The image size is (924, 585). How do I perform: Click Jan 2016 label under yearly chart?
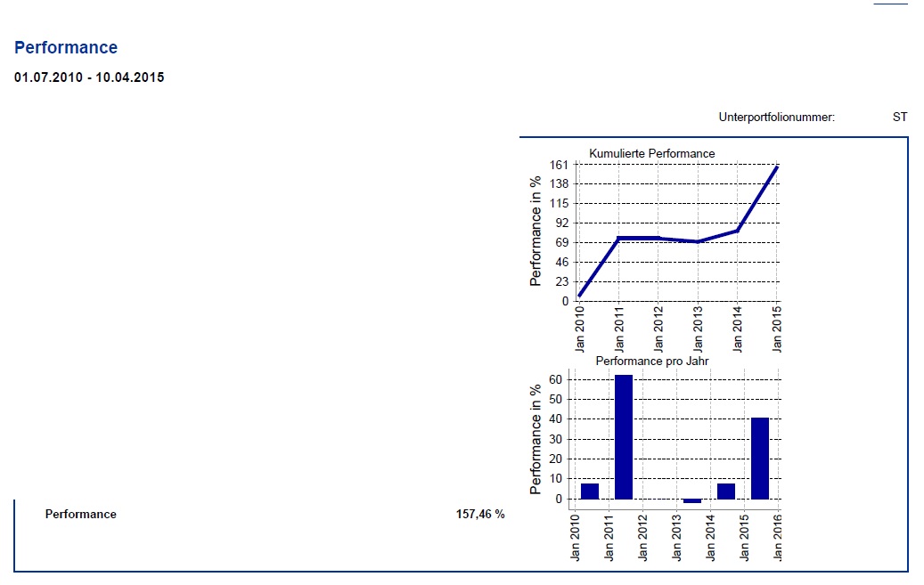click(778, 537)
